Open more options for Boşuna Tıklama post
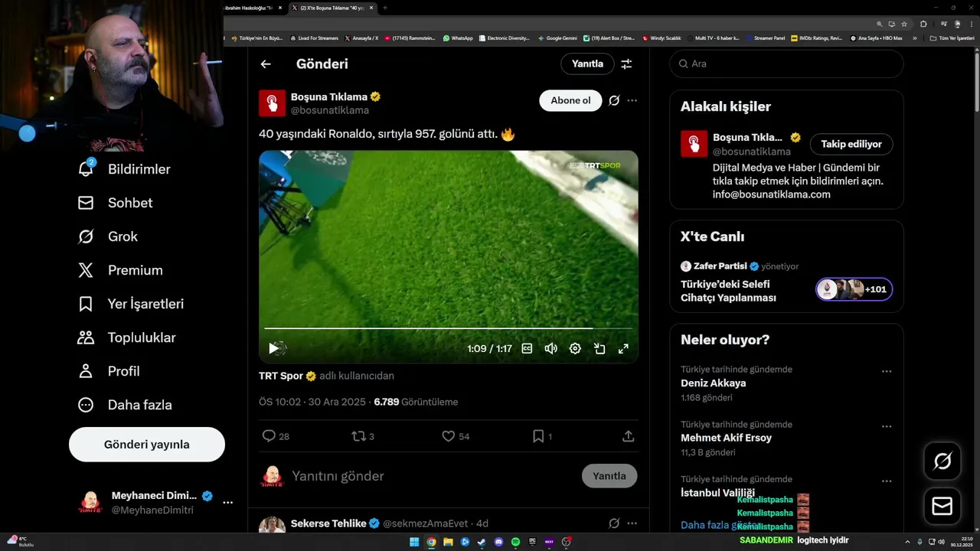Image resolution: width=980 pixels, height=551 pixels. 632,100
